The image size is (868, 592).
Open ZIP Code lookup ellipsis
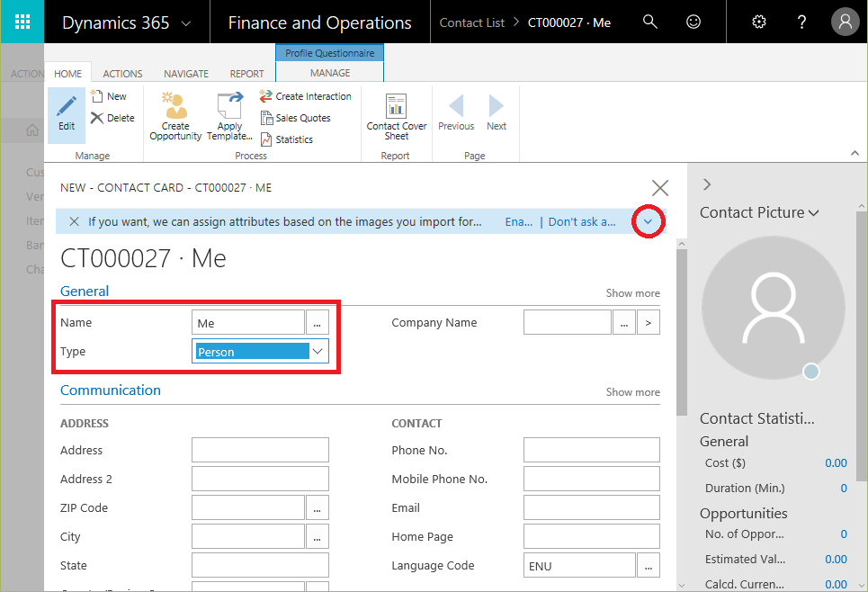pyautogui.click(x=317, y=507)
